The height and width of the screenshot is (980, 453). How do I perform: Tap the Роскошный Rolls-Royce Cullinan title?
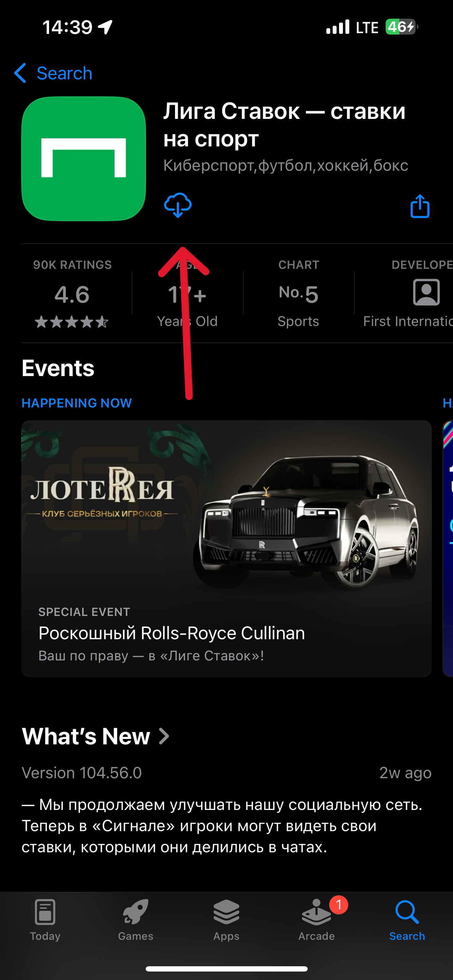pos(171,633)
